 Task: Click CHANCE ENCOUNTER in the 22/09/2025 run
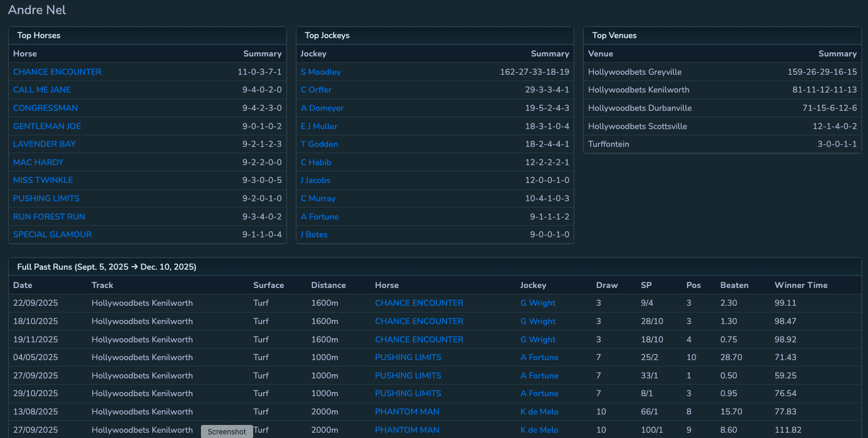(419, 303)
